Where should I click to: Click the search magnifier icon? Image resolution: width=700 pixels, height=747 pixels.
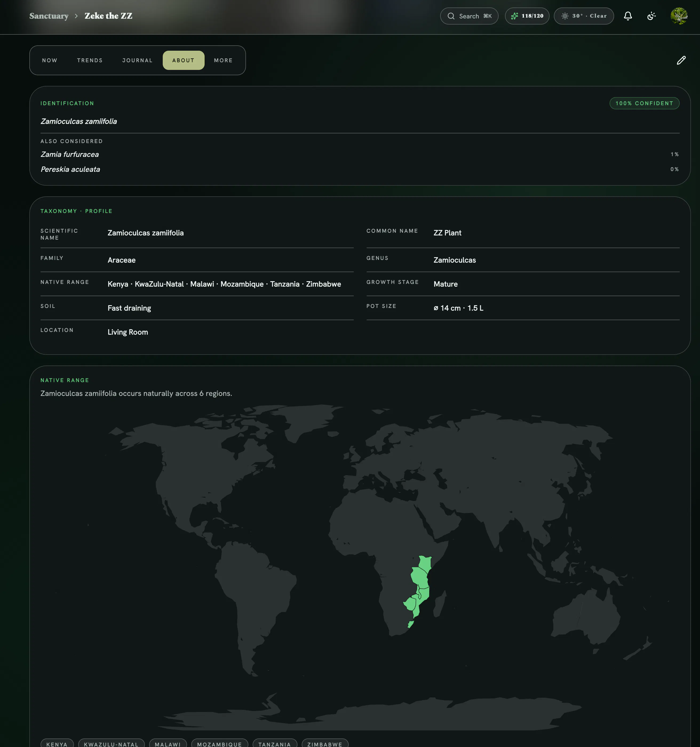(x=451, y=16)
